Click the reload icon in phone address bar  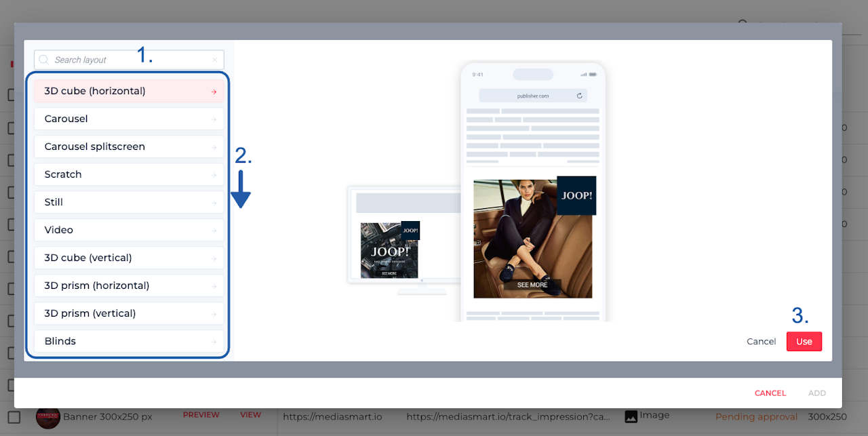580,96
